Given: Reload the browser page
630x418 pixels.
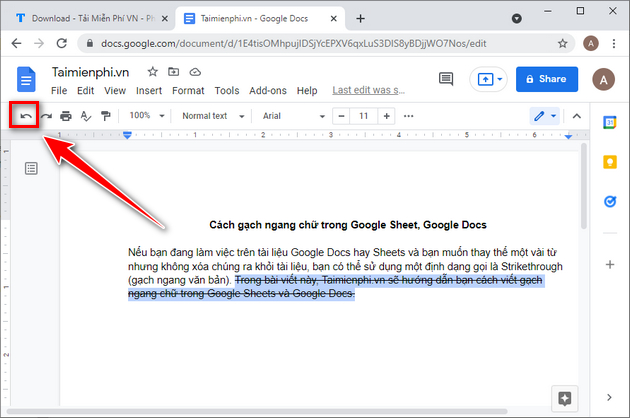Looking at the screenshot, I should 61,43.
